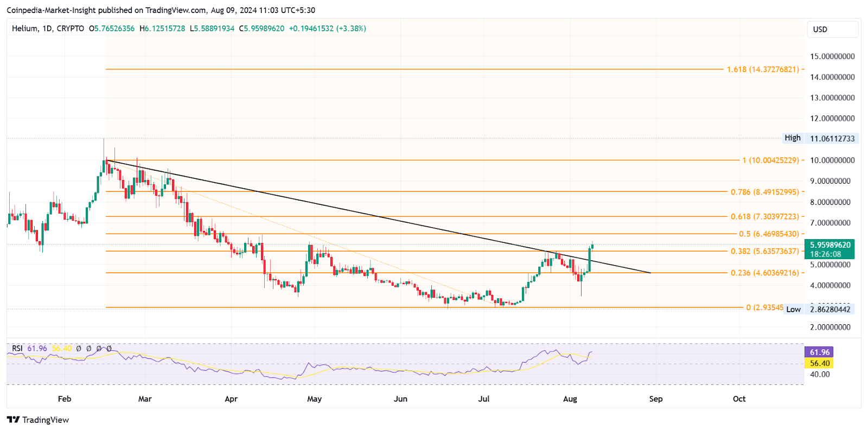Click the Sep label on time axis
Viewport: 868px width, 431px height.
tap(656, 399)
